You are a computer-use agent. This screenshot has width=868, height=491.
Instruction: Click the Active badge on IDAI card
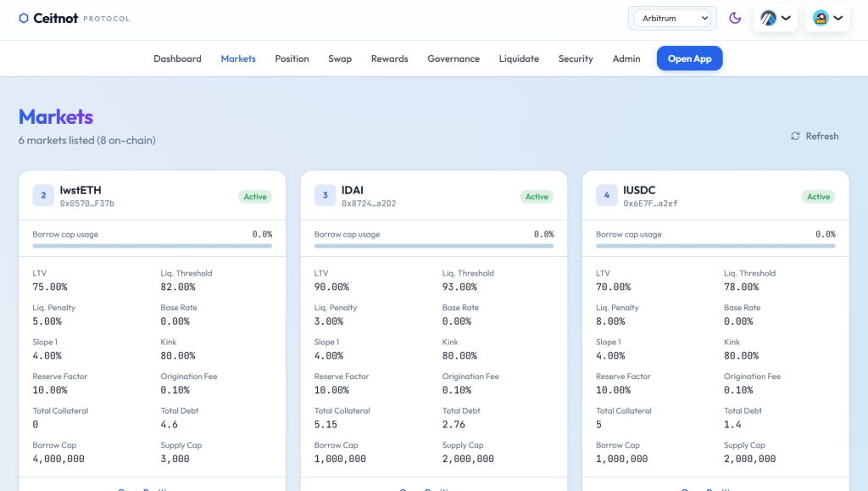click(537, 197)
